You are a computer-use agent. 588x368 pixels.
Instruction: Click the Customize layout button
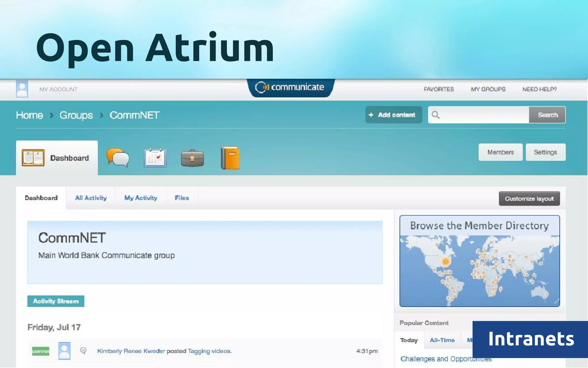click(x=529, y=198)
